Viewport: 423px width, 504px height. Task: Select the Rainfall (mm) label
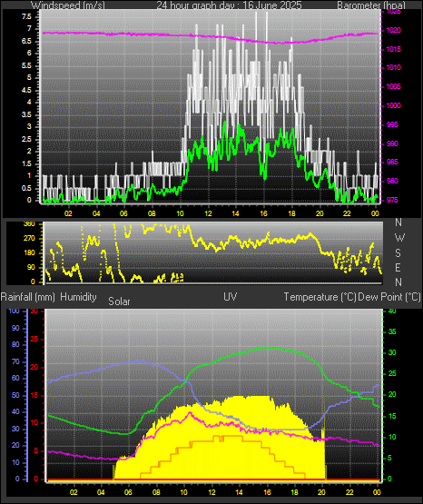(27, 297)
